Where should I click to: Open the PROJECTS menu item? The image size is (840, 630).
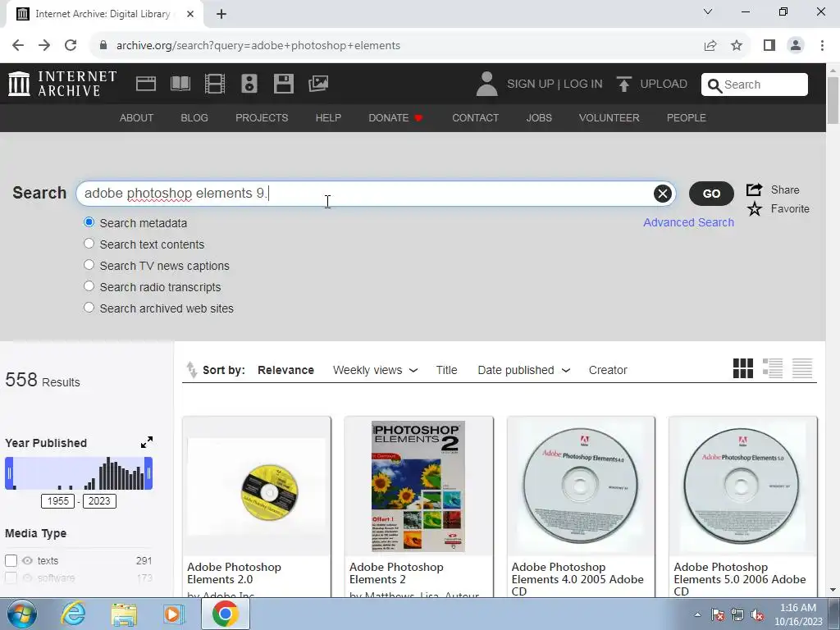tap(262, 118)
